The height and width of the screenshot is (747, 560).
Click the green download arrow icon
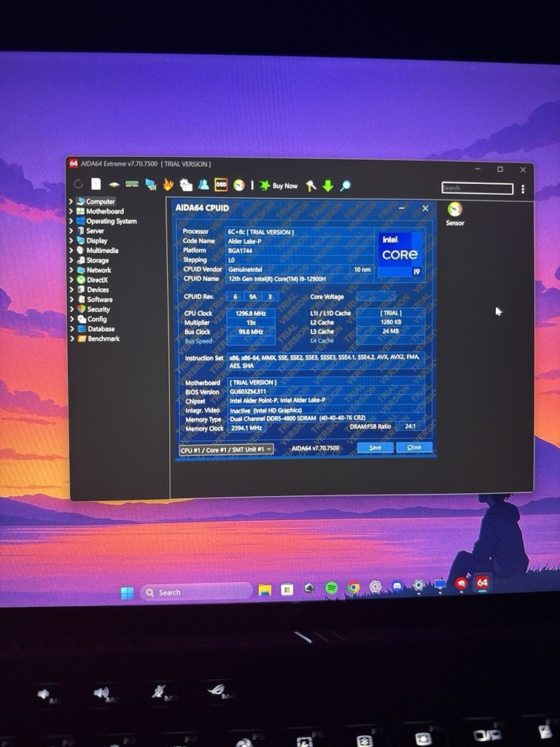[x=327, y=186]
